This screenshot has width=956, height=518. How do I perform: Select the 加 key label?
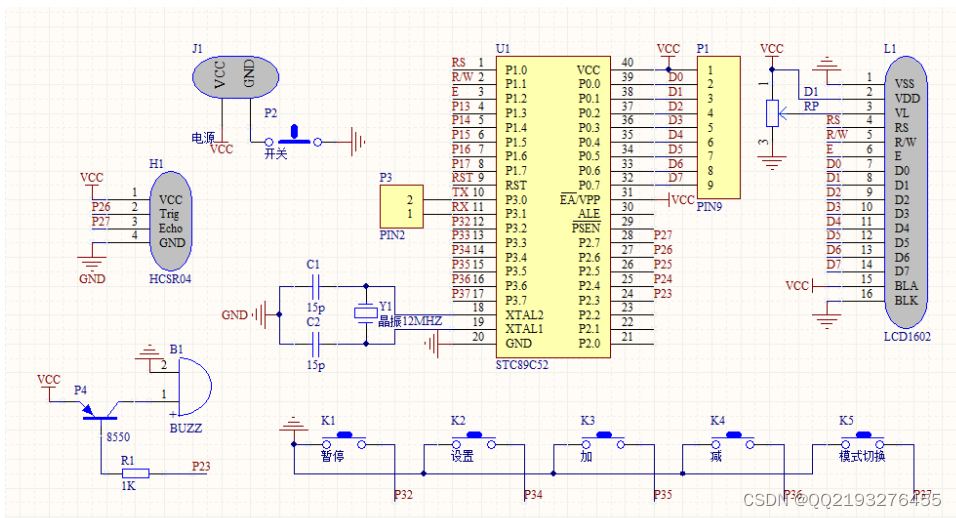pyautogui.click(x=587, y=456)
